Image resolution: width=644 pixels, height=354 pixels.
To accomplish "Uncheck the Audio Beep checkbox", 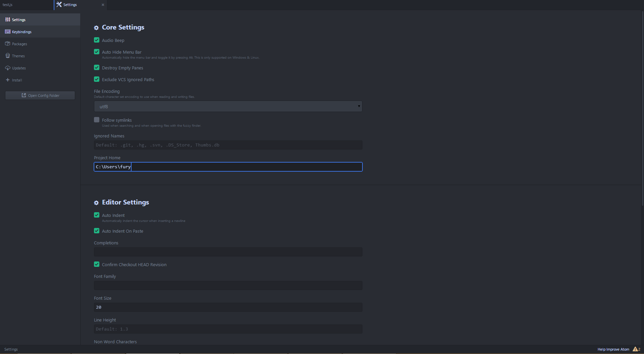I will [97, 40].
